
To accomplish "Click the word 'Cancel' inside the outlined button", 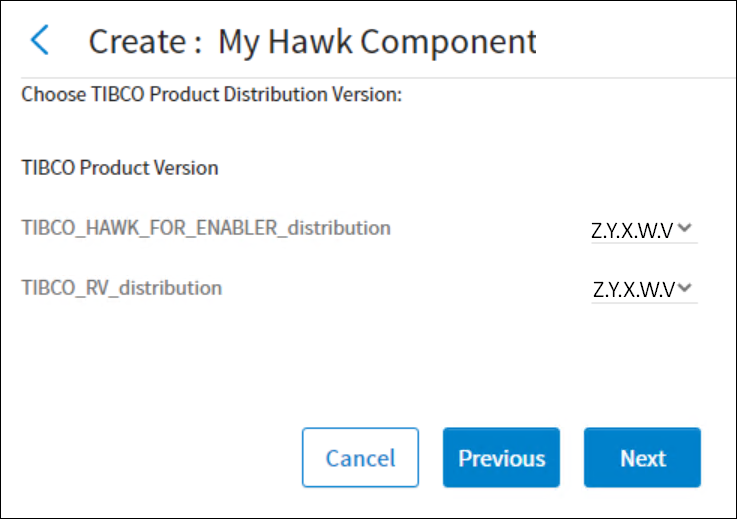I will tap(360, 459).
